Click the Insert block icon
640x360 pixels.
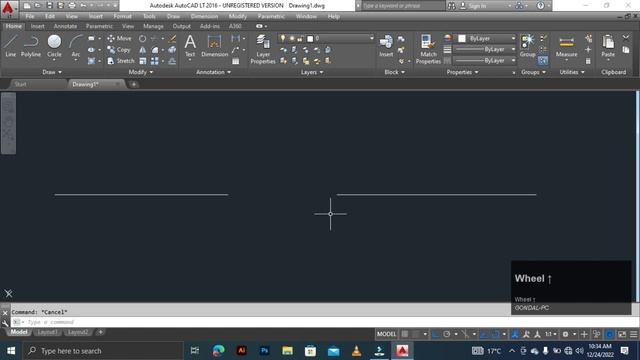(x=386, y=46)
